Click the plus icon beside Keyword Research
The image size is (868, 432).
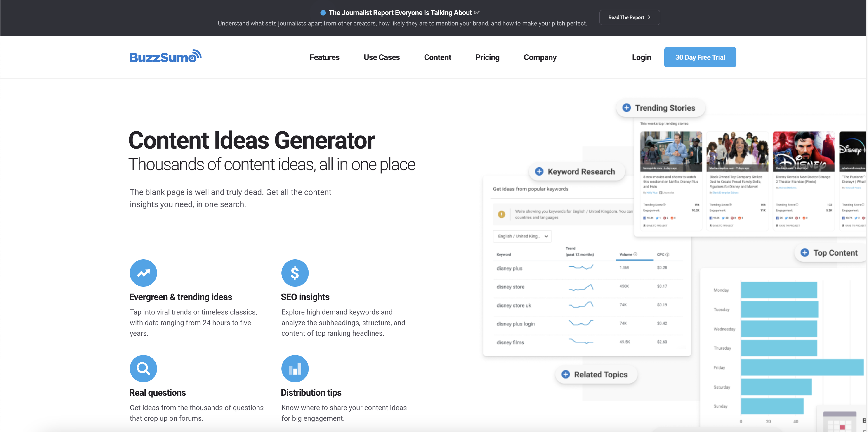click(539, 172)
